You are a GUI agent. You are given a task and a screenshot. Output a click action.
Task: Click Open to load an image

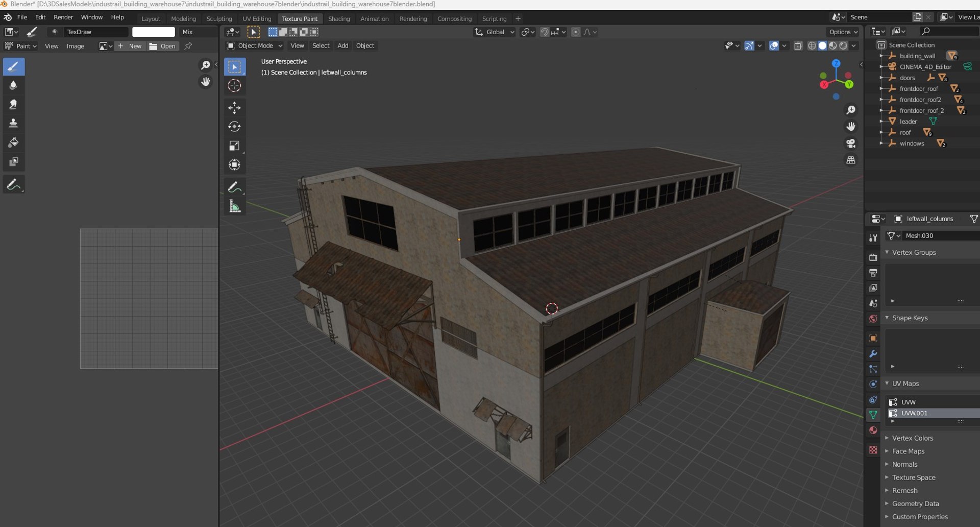[x=163, y=46]
